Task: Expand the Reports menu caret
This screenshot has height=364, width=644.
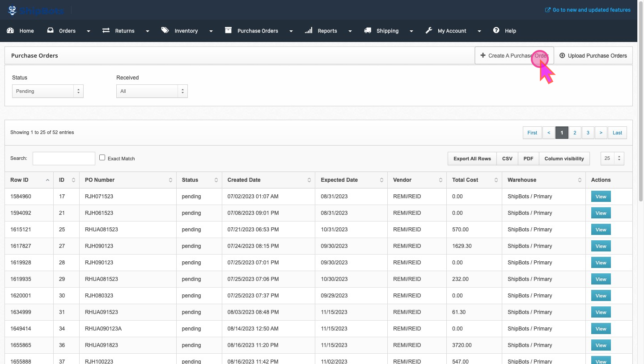Action: pos(350,31)
